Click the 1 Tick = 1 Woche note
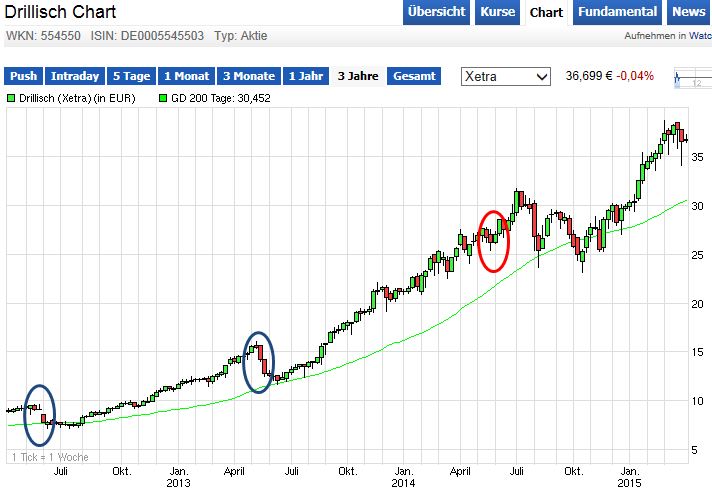This screenshot has width=712, height=491. tap(50, 457)
